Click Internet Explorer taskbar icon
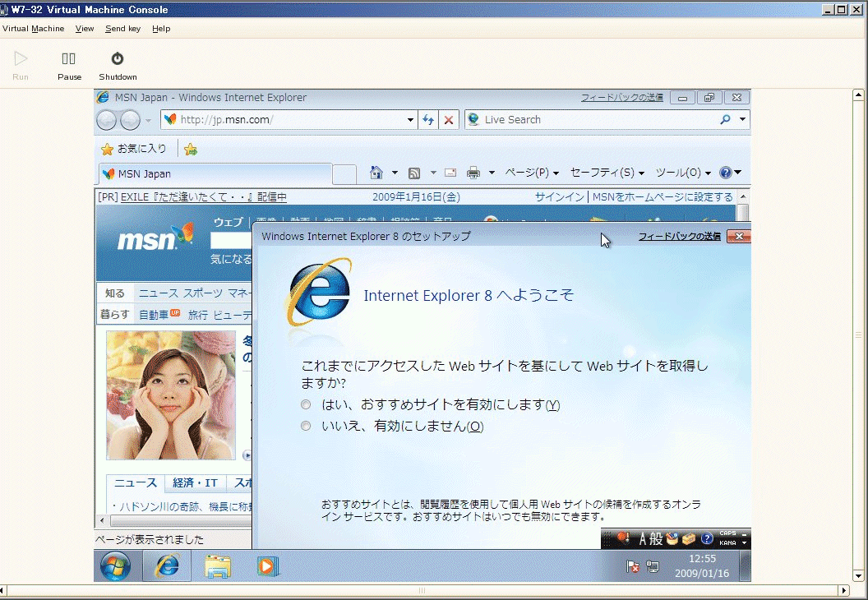868x600 pixels. coord(167,566)
